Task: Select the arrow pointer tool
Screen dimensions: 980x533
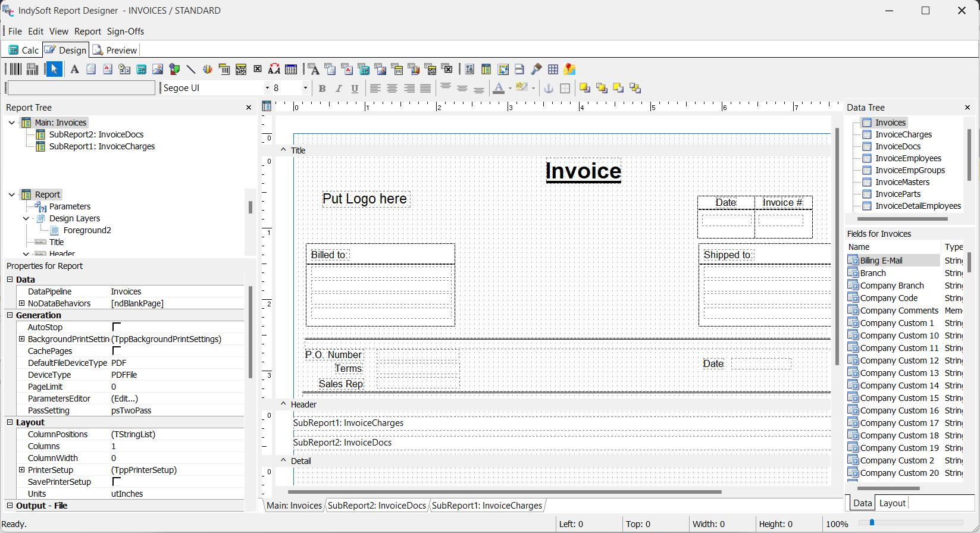Action: (54, 70)
